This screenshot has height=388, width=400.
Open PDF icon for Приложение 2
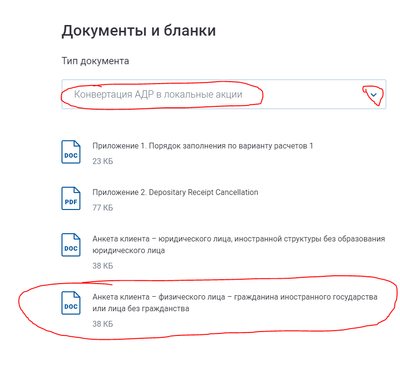tap(71, 199)
